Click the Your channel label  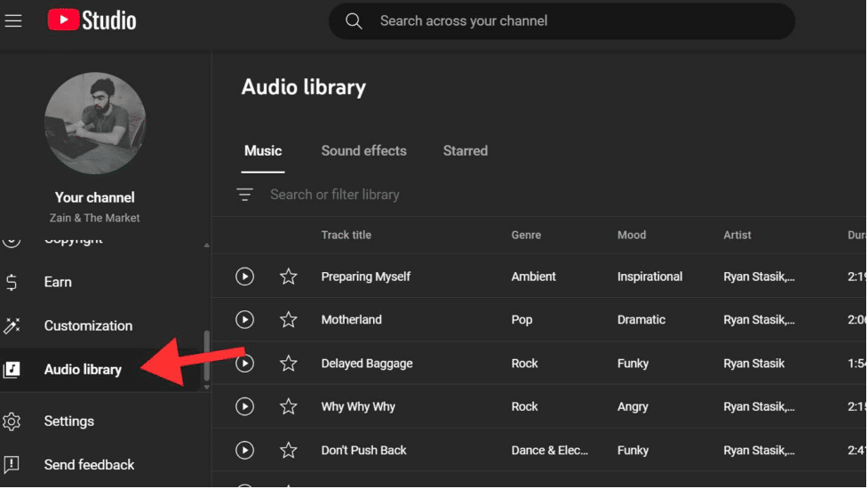click(95, 197)
